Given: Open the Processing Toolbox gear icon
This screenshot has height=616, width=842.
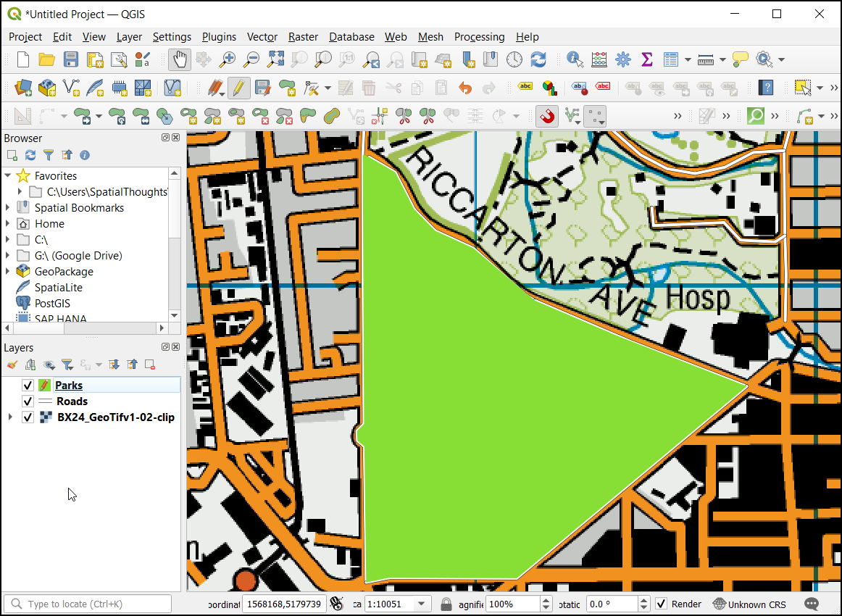Looking at the screenshot, I should pyautogui.click(x=622, y=59).
